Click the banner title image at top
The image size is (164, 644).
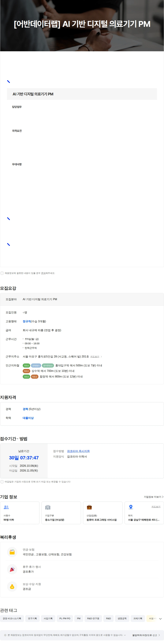point(82,25)
